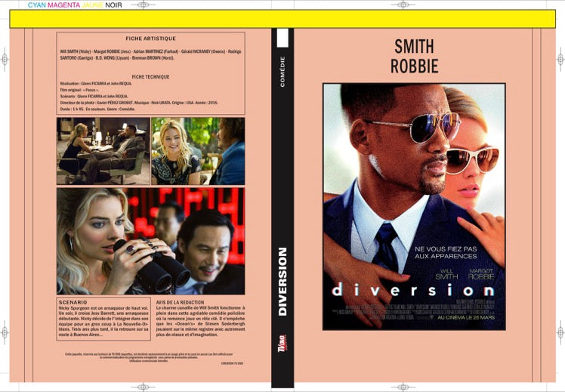This screenshot has width=565, height=392.
Task: Click the SMITH name on front cover
Action: click(x=415, y=47)
